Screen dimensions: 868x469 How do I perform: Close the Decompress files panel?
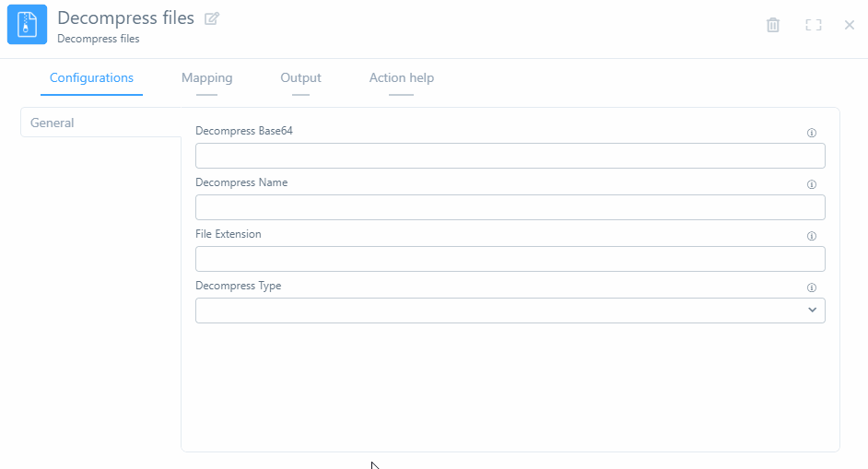coord(850,25)
